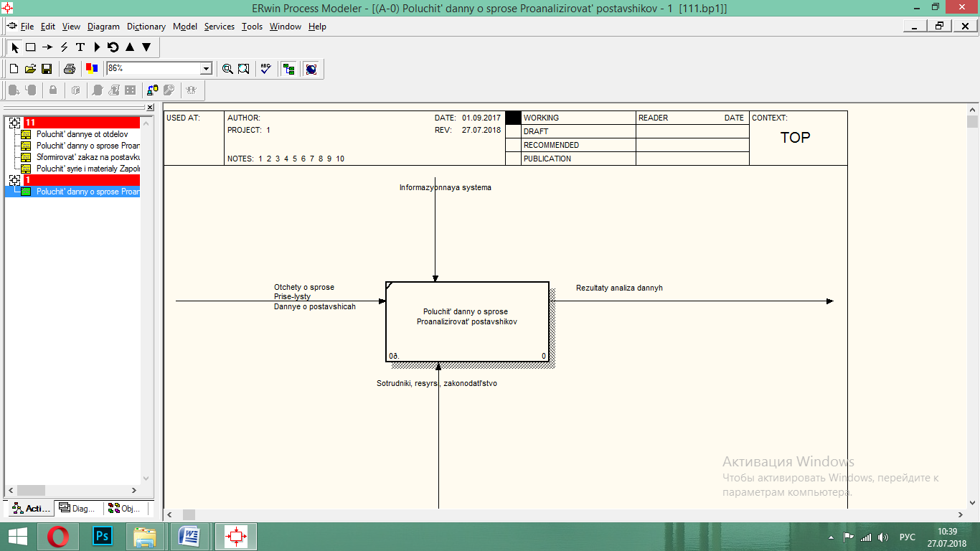Viewport: 980px width, 551px height.
Task: Click the Informazyonnaya systema arrow label
Action: 446,188
